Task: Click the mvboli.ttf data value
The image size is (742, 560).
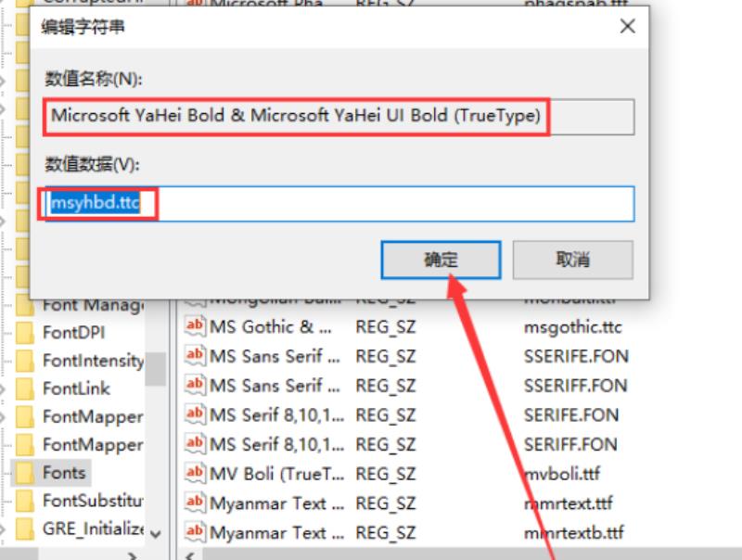Action: pyautogui.click(x=562, y=474)
